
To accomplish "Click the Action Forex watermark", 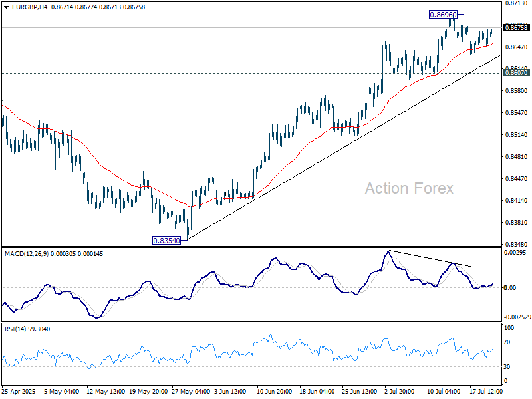I will pyautogui.click(x=409, y=188).
